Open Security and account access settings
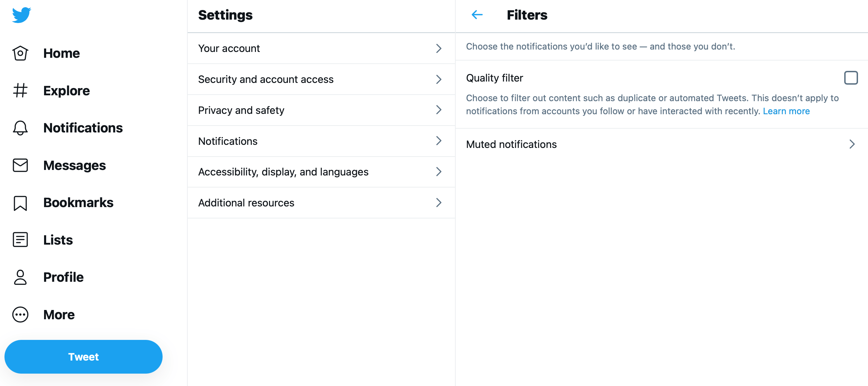Screen dimensions: 868x386 tap(266, 79)
